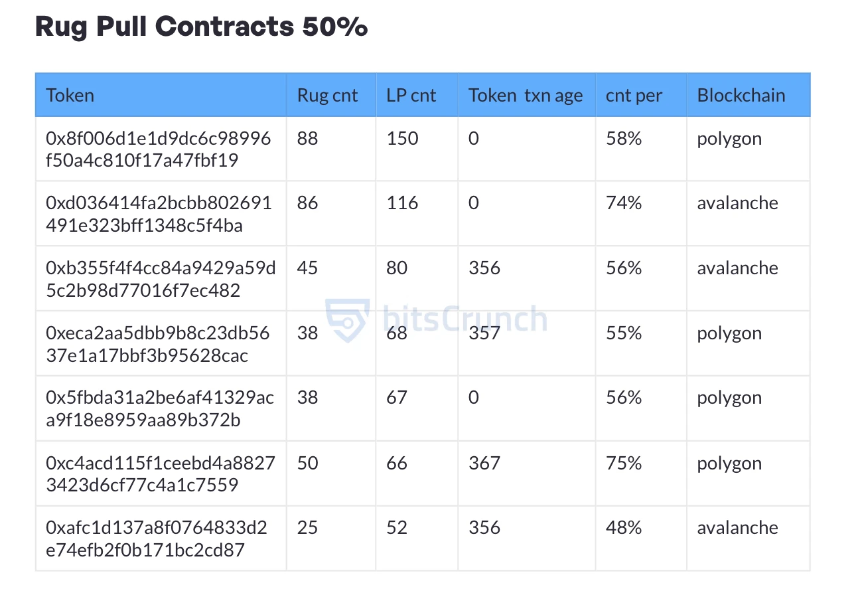
Task: Click the 74% cnt per cell
Action: pos(624,203)
